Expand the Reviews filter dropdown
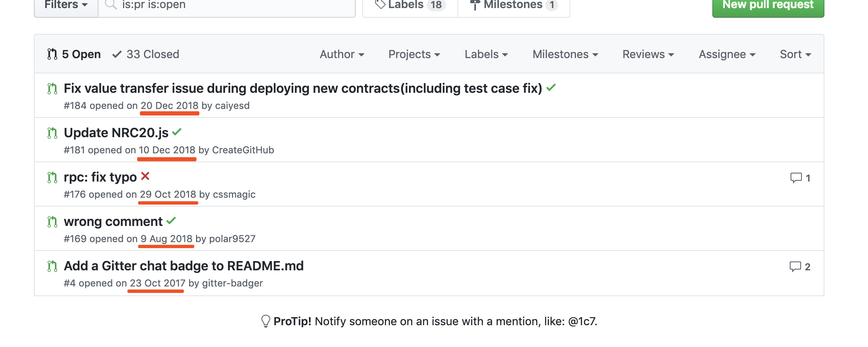868x347 pixels. tap(648, 54)
